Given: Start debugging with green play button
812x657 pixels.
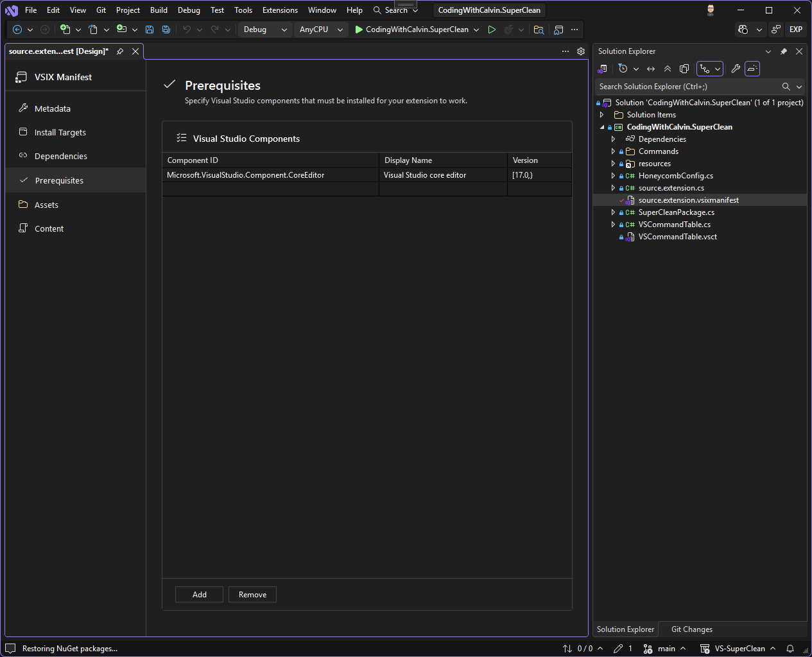Looking at the screenshot, I should [359, 30].
